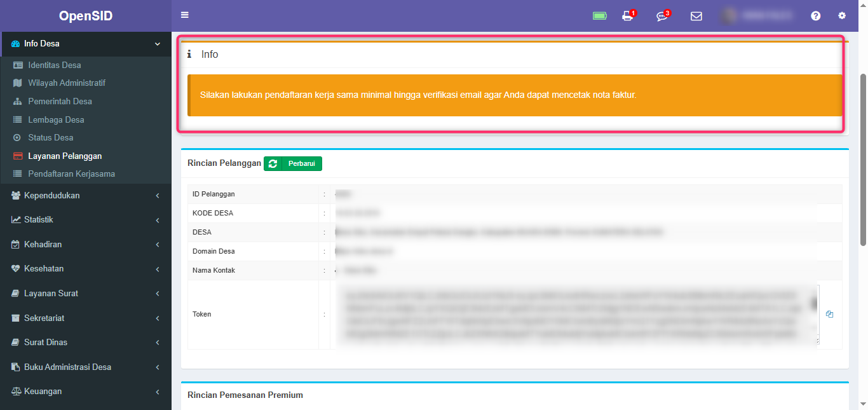The width and height of the screenshot is (868, 410).
Task: Expand the Keuangan menu
Action: pos(86,392)
